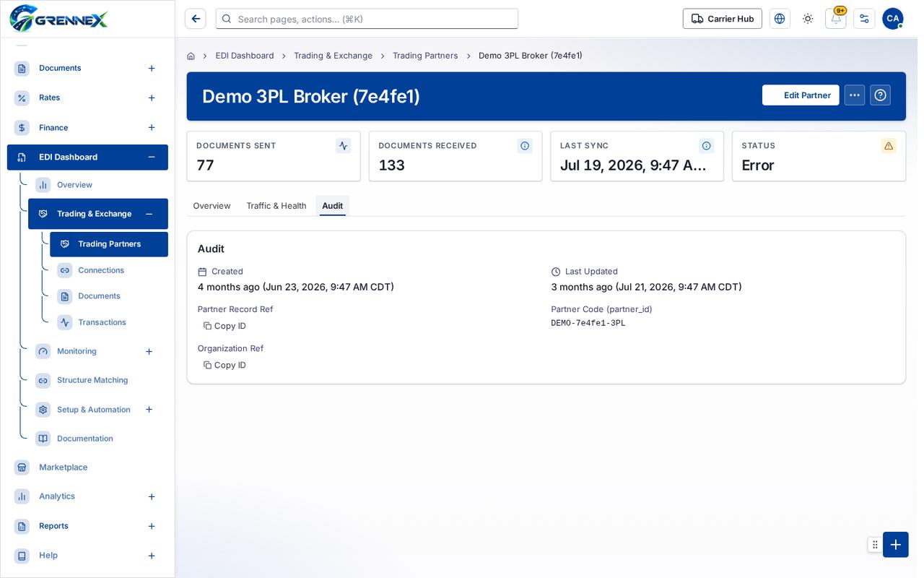
Task: Click the back arrow button
Action: coord(196,19)
